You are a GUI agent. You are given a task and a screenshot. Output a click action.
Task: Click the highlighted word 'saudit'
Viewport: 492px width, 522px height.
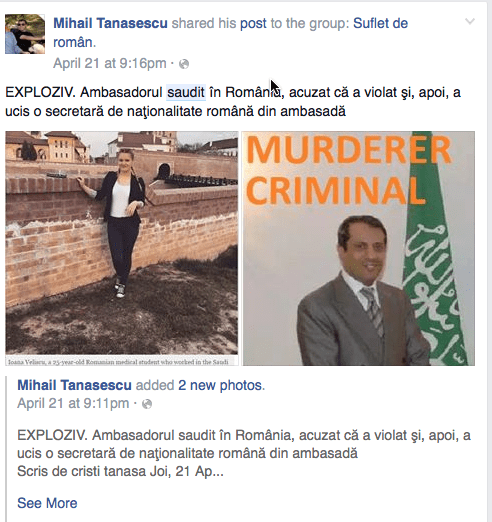click(x=186, y=92)
